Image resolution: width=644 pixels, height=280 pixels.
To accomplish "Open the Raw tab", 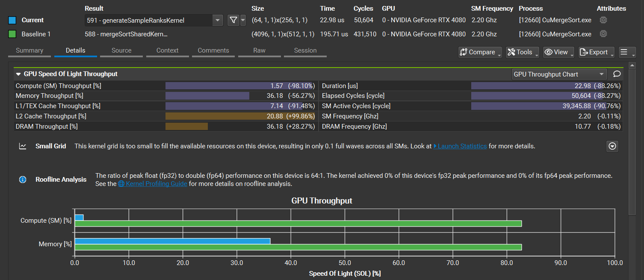I will tap(259, 50).
